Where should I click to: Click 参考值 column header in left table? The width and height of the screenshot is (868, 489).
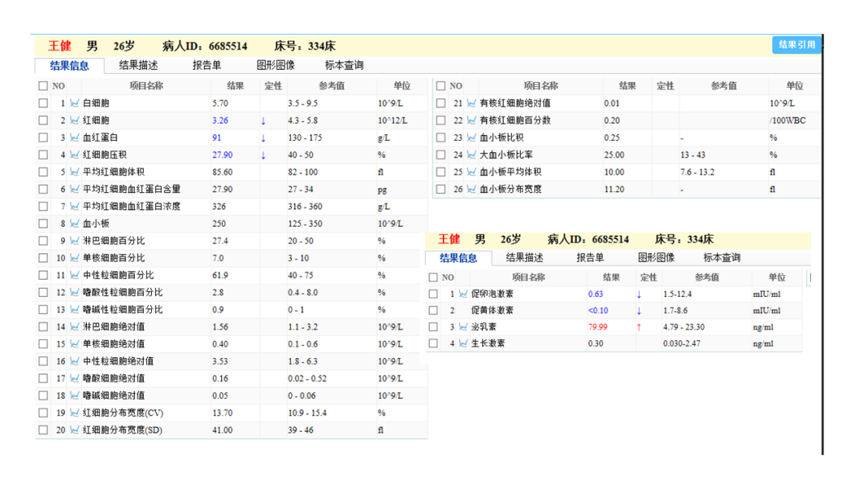pos(332,86)
